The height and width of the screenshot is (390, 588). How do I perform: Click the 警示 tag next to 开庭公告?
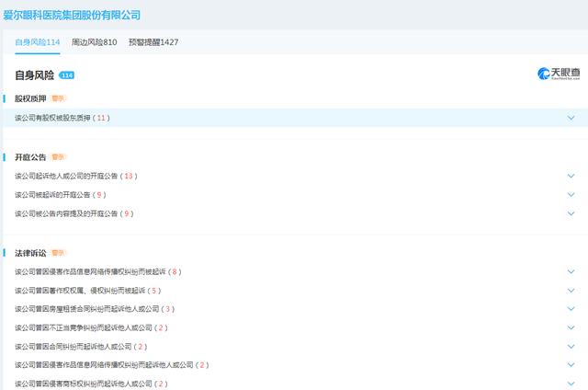click(58, 157)
